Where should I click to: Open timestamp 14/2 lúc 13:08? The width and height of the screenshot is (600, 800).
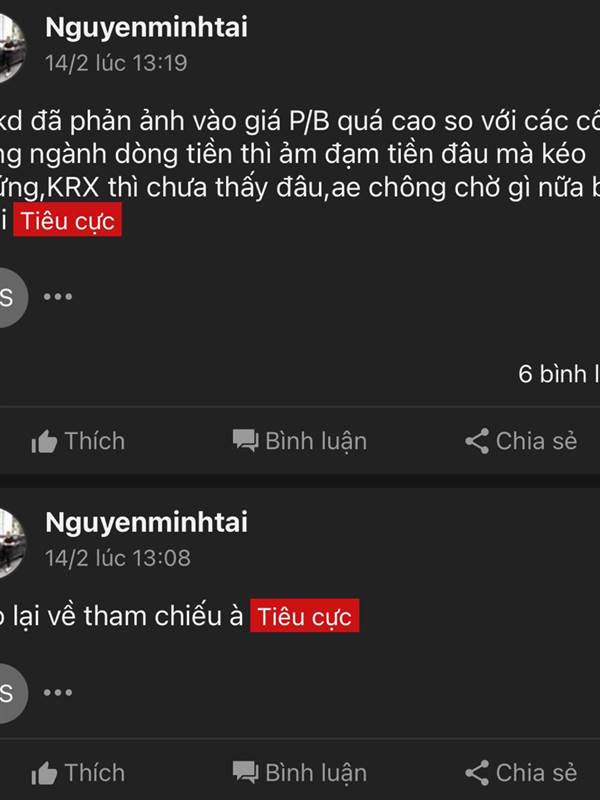click(x=118, y=558)
